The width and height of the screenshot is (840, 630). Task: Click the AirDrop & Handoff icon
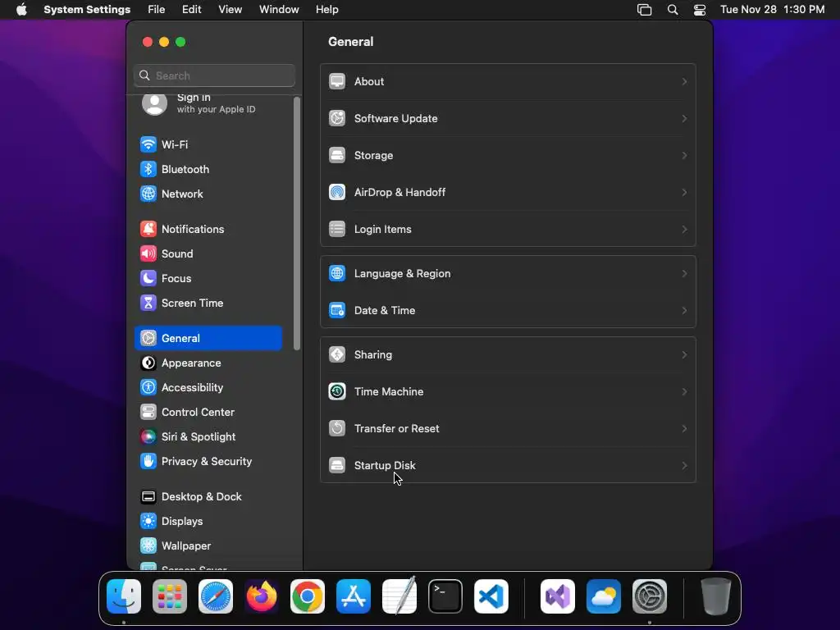click(337, 192)
